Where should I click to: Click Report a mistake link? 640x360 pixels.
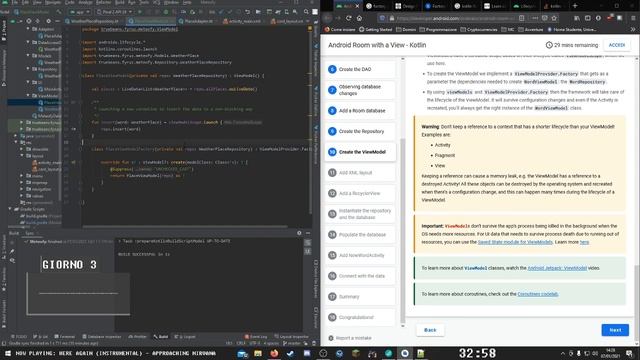pos(353,338)
